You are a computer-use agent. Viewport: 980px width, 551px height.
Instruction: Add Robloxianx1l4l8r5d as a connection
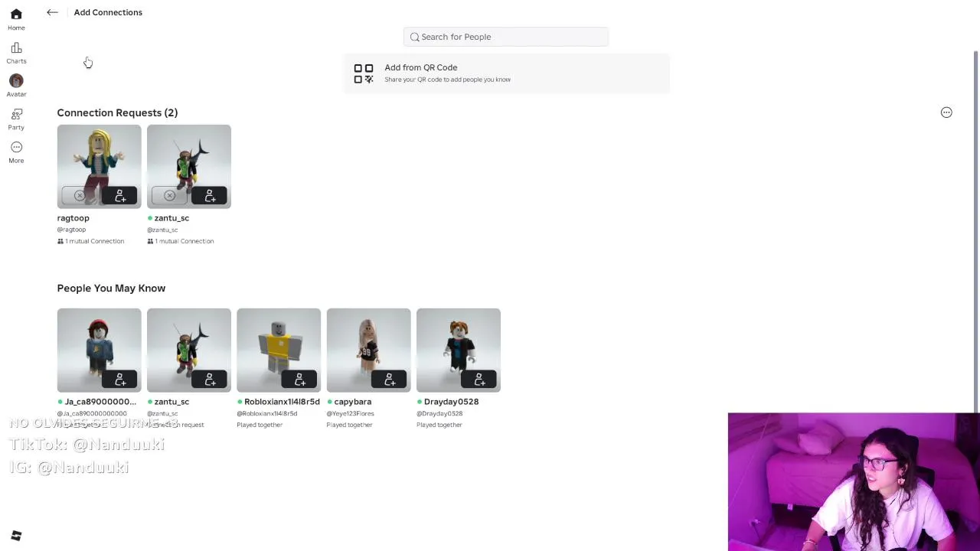coord(299,380)
